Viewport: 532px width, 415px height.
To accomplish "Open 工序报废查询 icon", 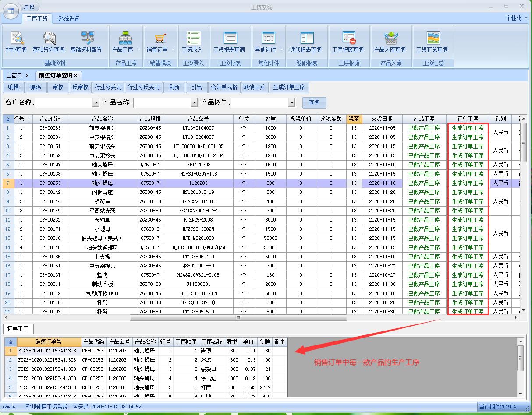I will [348, 38].
